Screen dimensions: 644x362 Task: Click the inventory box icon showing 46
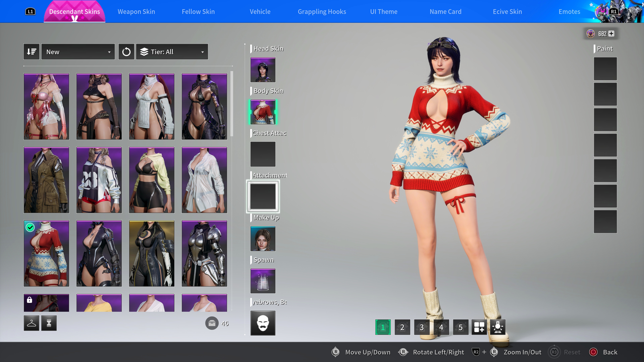[x=212, y=323]
